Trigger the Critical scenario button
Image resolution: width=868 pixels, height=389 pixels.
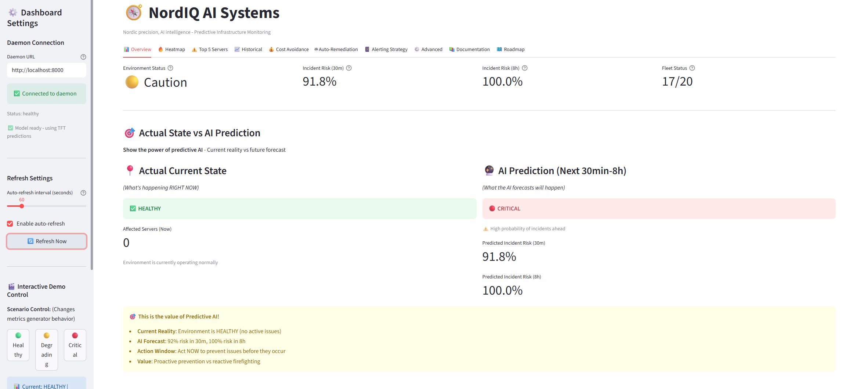pyautogui.click(x=75, y=345)
